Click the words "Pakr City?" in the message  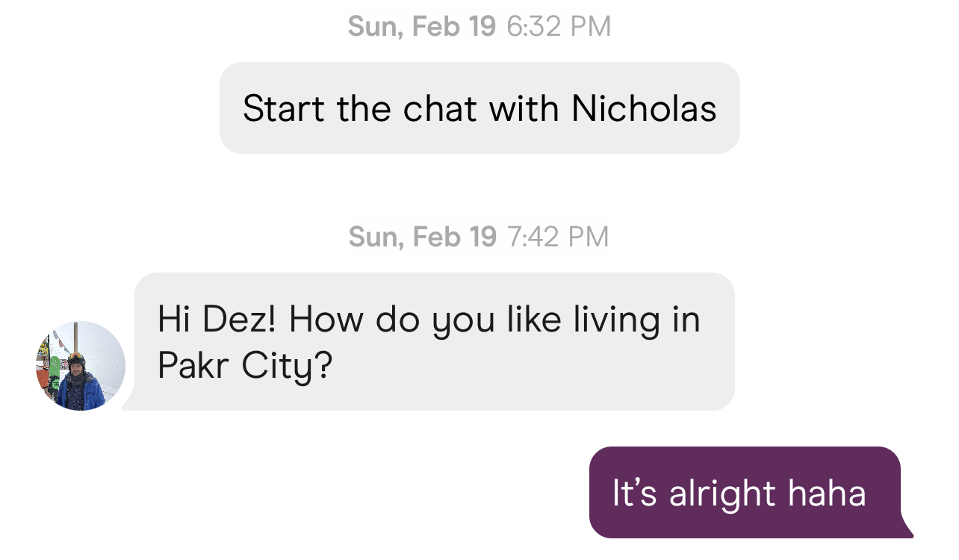coord(244,367)
